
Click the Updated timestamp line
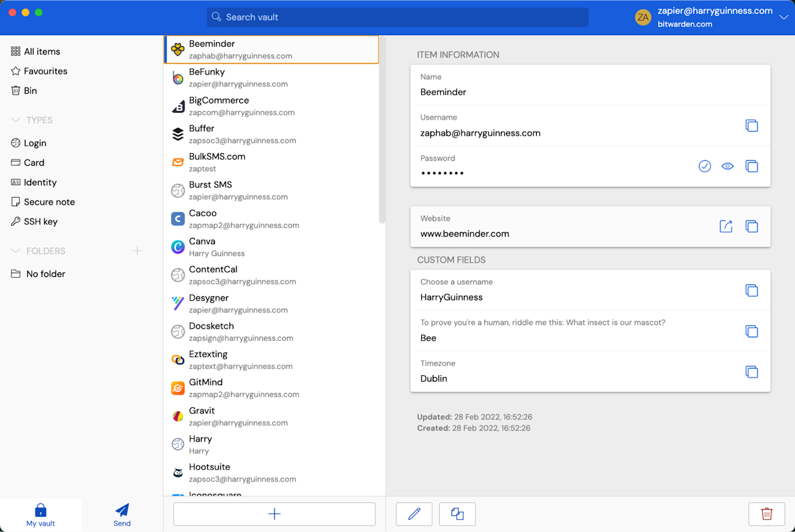click(475, 417)
